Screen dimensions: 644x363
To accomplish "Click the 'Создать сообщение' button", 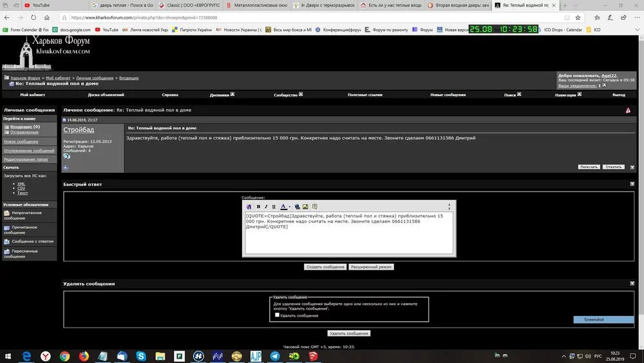I will 325,267.
